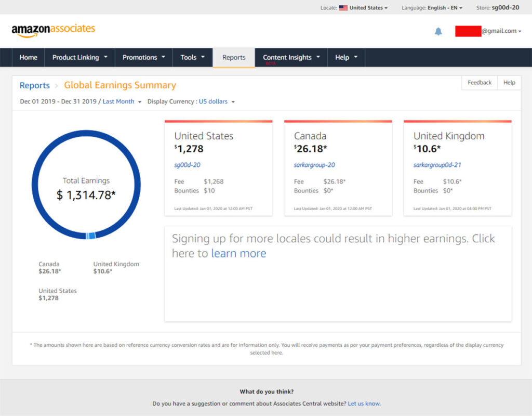Click the Amazon Associates logo
Screen dimensions: 532x416
(x=54, y=30)
